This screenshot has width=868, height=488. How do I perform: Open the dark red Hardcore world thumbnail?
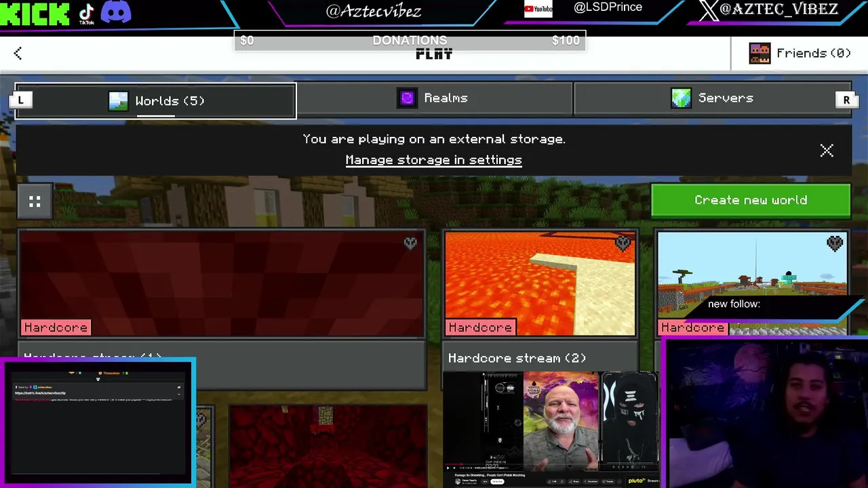click(x=222, y=283)
